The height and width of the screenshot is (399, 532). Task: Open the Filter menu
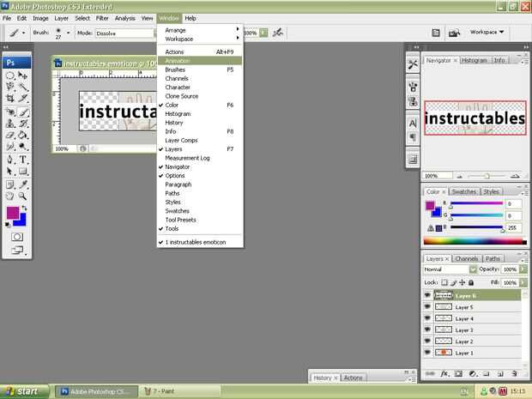[102, 18]
